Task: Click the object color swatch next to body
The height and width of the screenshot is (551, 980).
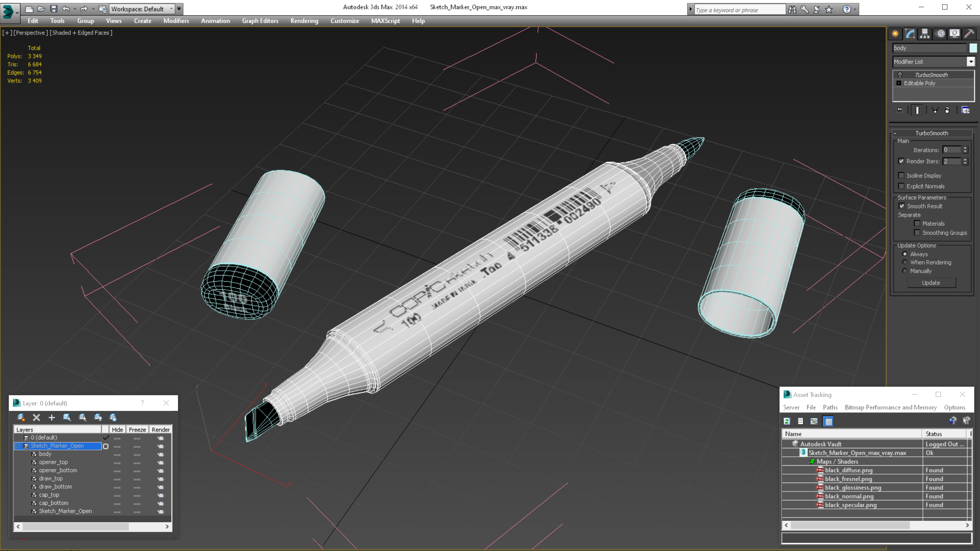Action: [973, 48]
